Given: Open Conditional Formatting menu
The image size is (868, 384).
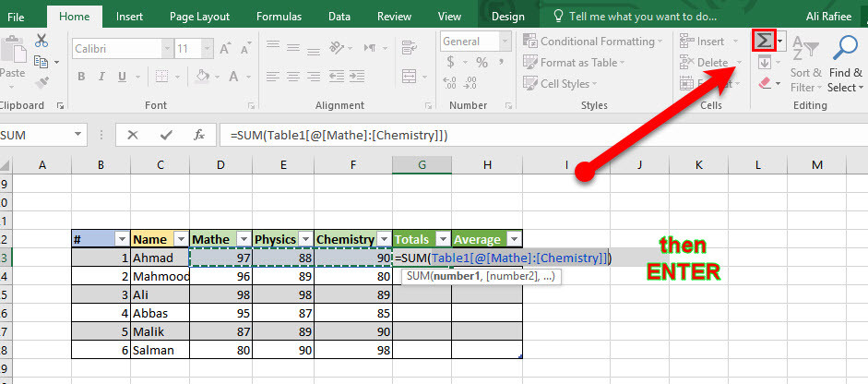Looking at the screenshot, I should pos(593,41).
